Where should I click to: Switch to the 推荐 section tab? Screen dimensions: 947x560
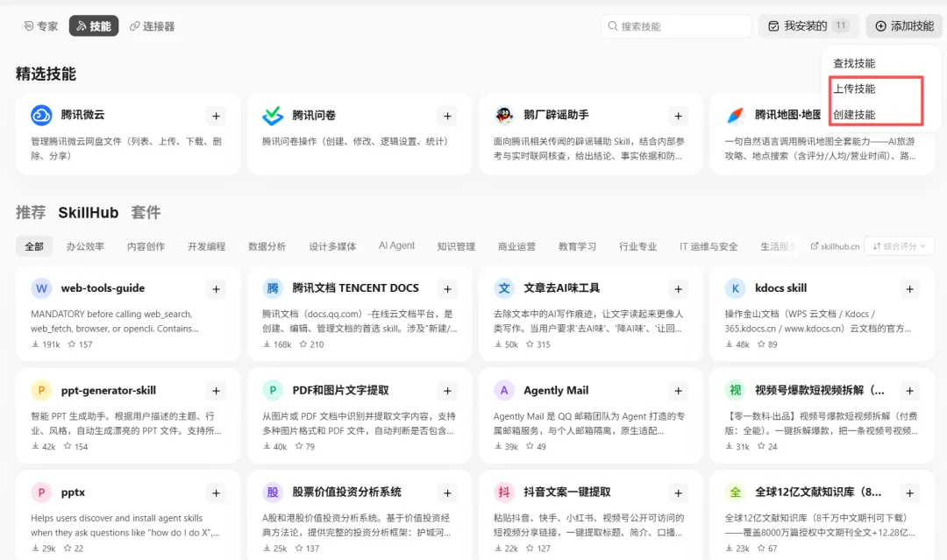coord(31,212)
